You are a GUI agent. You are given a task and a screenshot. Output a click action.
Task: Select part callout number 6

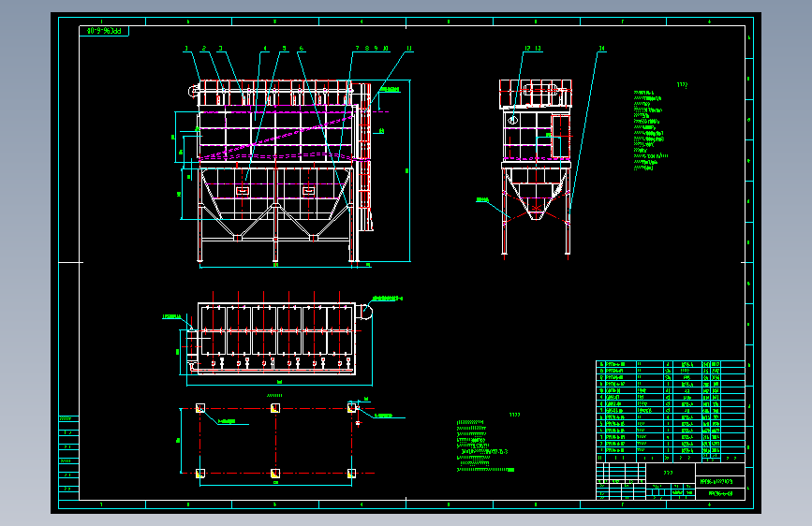(x=302, y=48)
